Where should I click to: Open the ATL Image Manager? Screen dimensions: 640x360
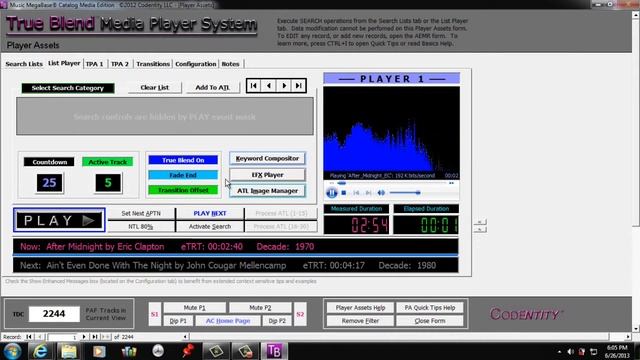[267, 191]
